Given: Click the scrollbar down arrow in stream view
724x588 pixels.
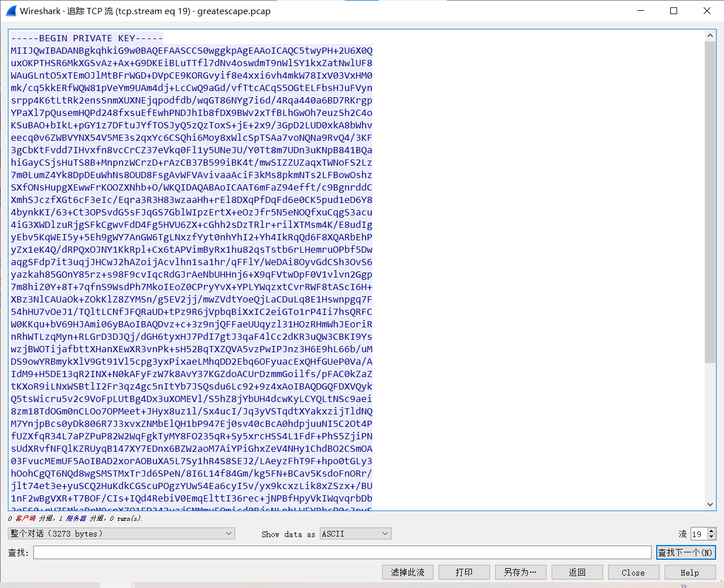Looking at the screenshot, I should tap(710, 504).
